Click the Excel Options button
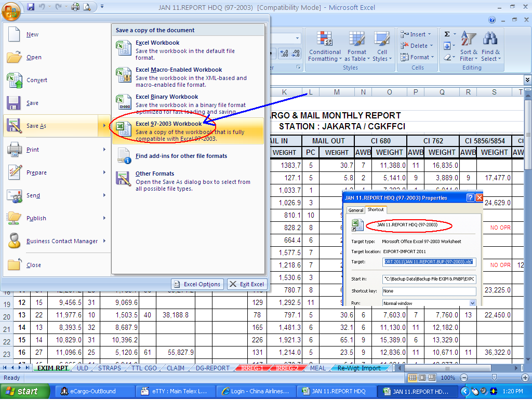Screen dimensions: 532x400 click(x=197, y=284)
